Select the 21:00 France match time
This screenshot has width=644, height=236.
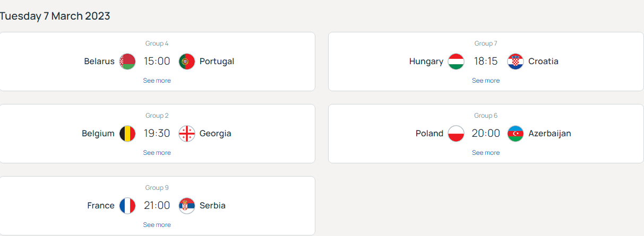157,206
